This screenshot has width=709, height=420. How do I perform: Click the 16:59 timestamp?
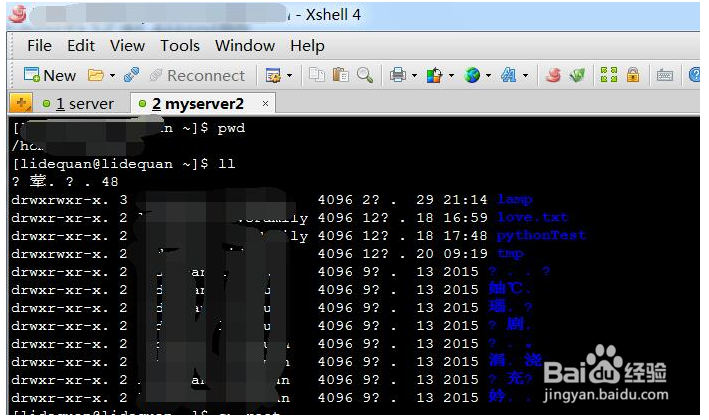pyautogui.click(x=465, y=217)
